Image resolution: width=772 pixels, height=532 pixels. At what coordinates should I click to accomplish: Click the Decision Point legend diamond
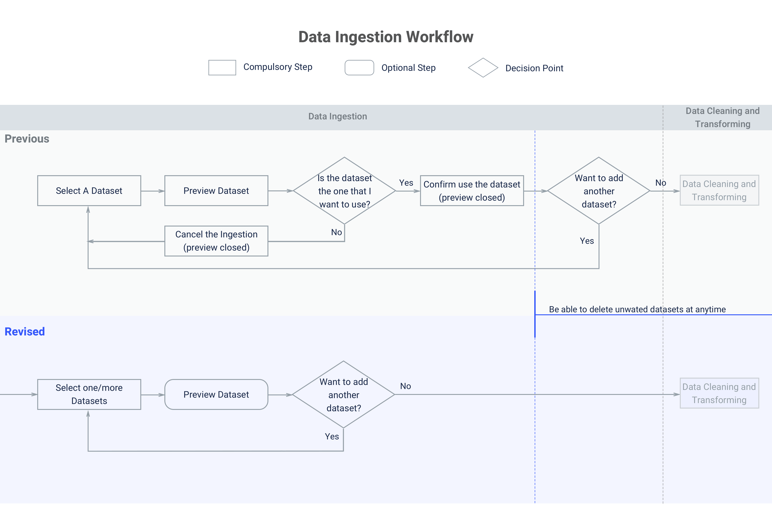pyautogui.click(x=483, y=68)
